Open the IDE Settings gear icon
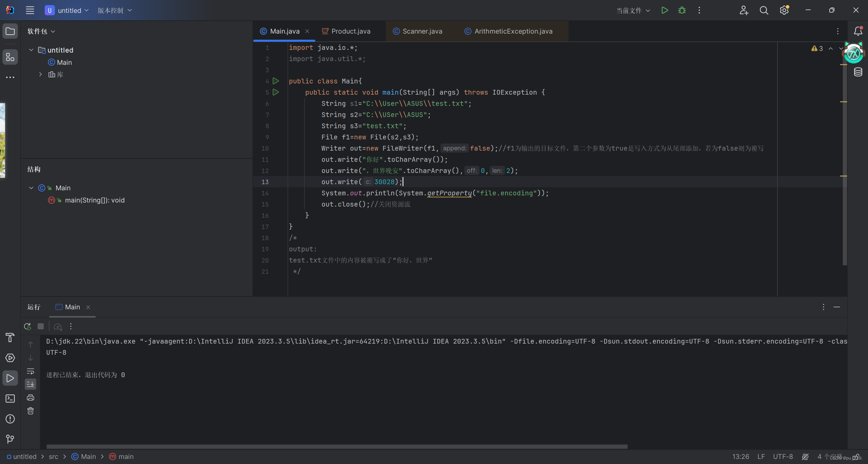 point(784,10)
